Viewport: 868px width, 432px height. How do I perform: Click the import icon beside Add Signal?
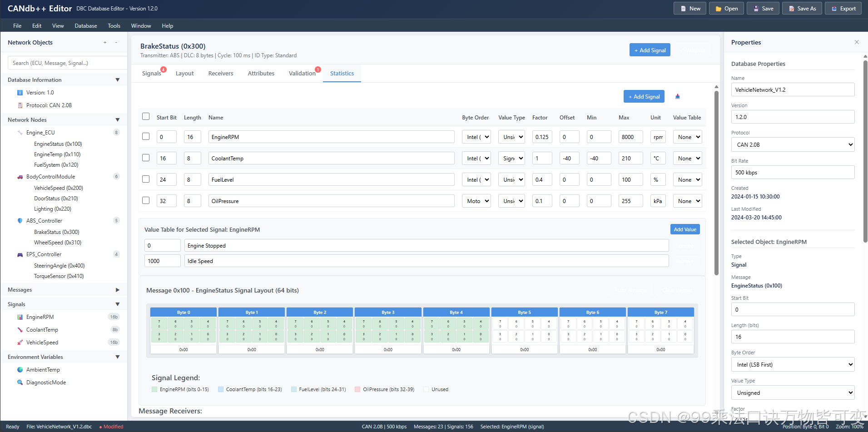(x=678, y=96)
